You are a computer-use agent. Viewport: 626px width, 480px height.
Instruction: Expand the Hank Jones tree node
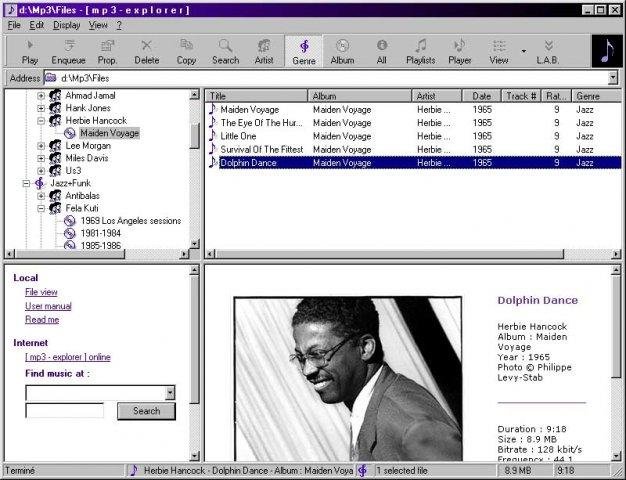[41, 108]
